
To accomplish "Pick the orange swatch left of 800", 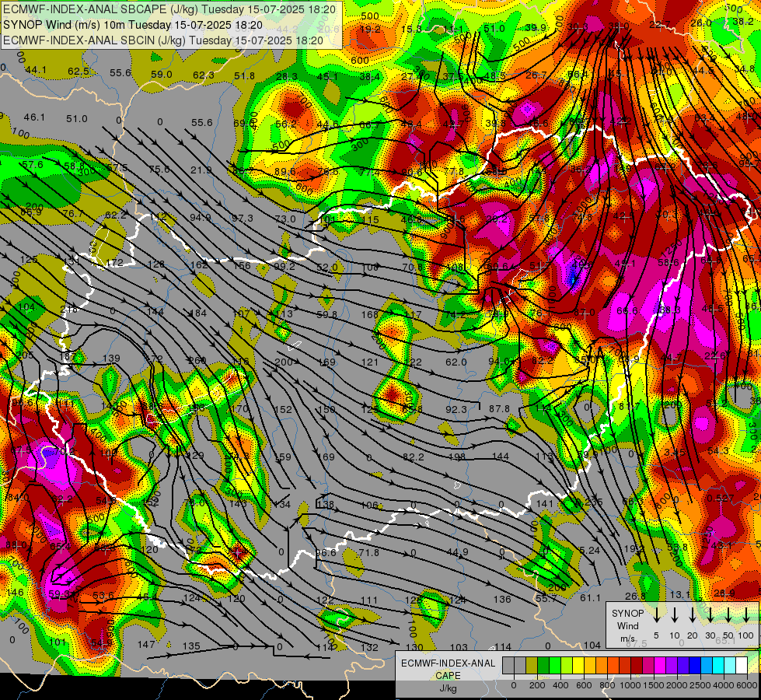I will point(602,665).
